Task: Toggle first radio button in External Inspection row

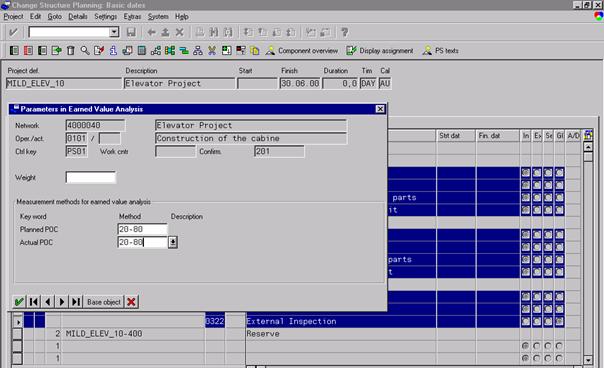Action: 525,321
